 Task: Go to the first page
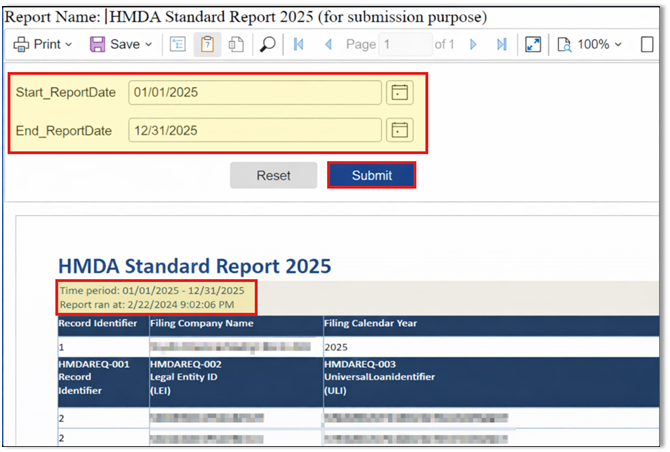click(298, 45)
